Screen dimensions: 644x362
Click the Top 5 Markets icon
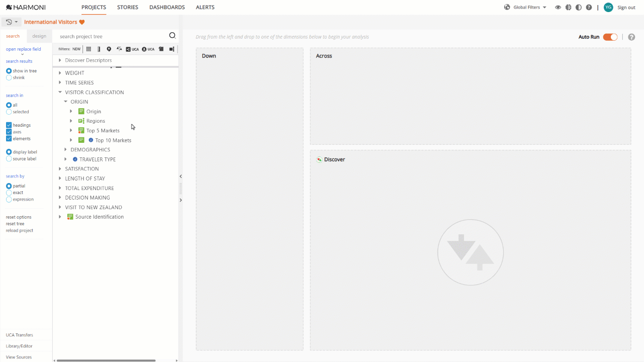click(x=81, y=130)
